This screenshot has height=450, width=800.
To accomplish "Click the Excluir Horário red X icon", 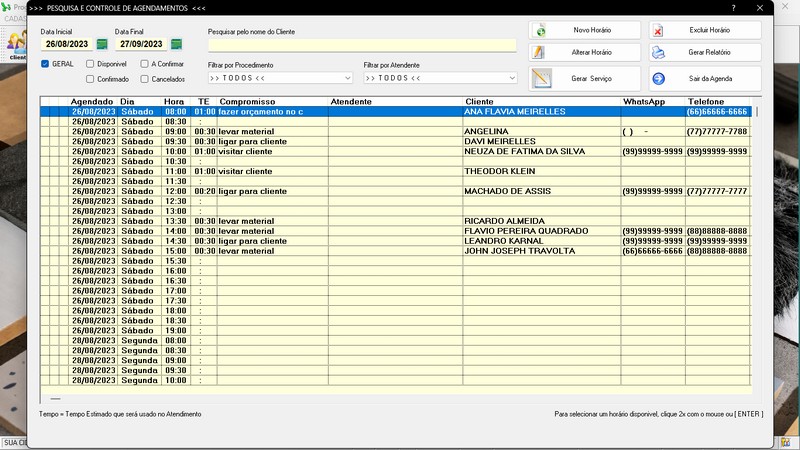I will click(x=658, y=31).
